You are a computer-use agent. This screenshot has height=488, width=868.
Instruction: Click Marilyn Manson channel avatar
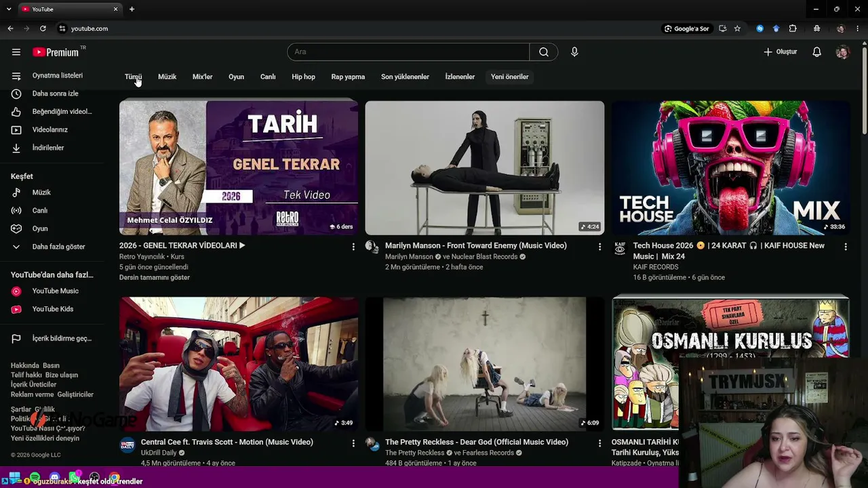click(x=372, y=247)
